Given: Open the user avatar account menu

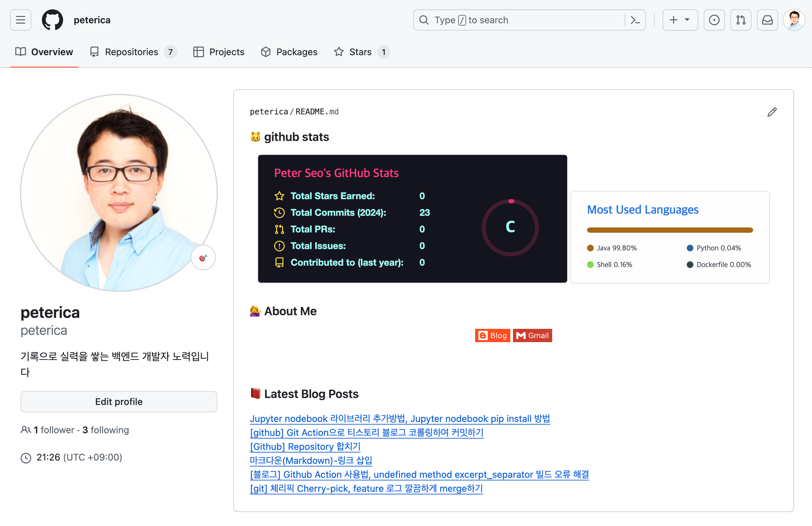Looking at the screenshot, I should point(794,20).
